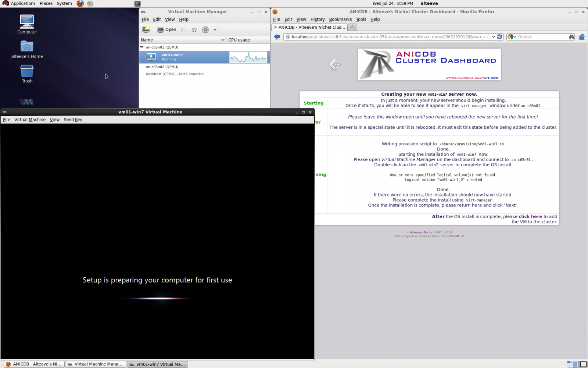
Task: Pause the selected virtual machine
Action: point(194,29)
